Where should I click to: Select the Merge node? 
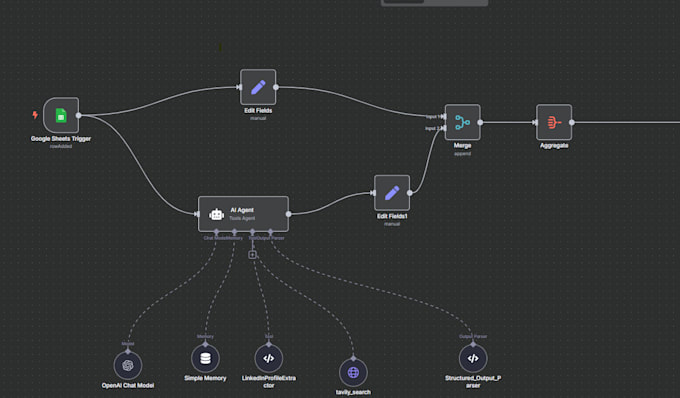coord(463,122)
